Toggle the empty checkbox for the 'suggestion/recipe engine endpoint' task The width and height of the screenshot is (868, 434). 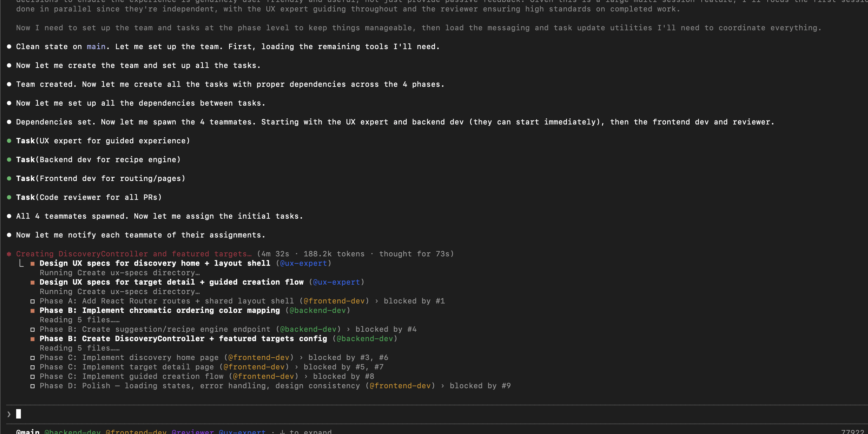pos(33,330)
